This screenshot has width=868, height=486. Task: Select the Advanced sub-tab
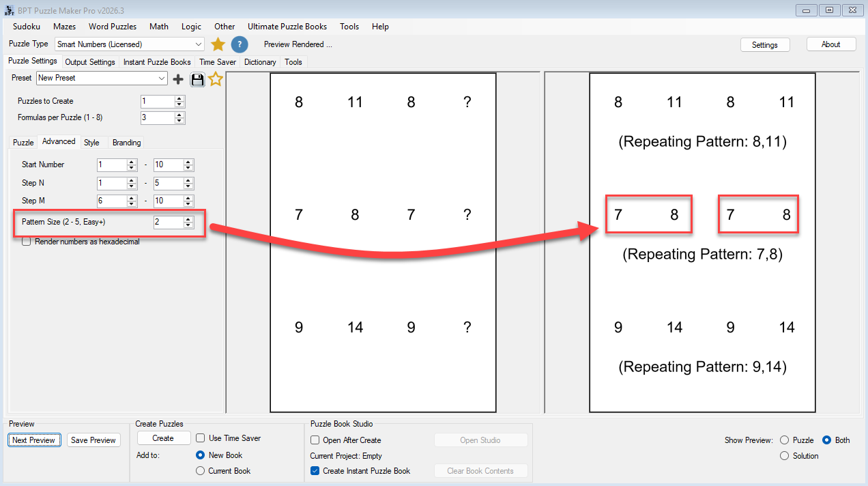[x=59, y=141]
